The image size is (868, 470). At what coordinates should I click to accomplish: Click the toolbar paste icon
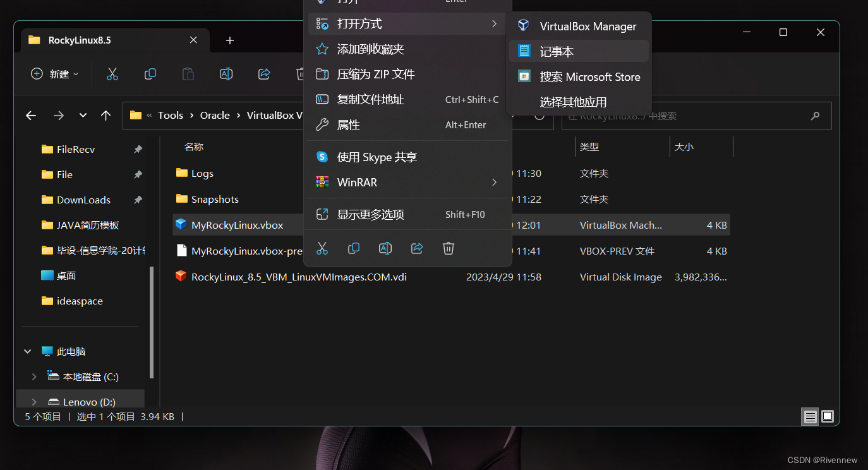point(188,74)
